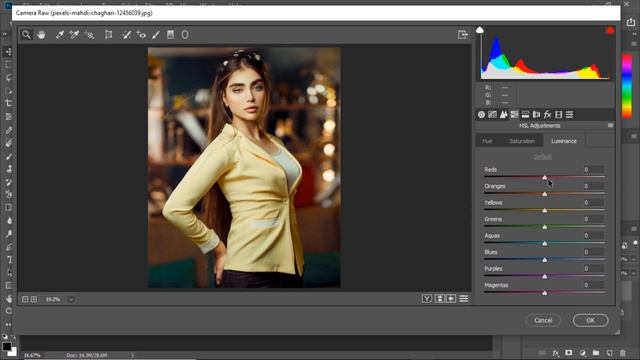This screenshot has height=360, width=640.
Task: Click the delete layer trash icon
Action: tap(623, 353)
